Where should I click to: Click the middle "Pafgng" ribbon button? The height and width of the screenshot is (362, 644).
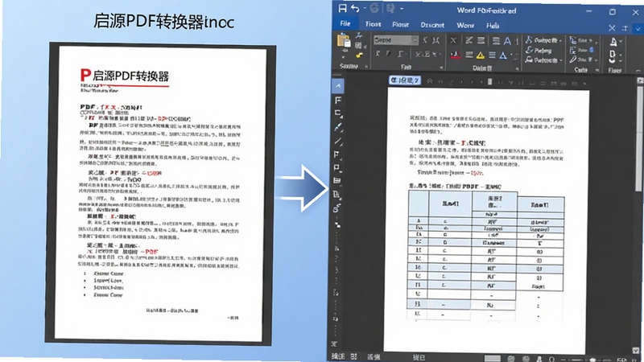539,51
